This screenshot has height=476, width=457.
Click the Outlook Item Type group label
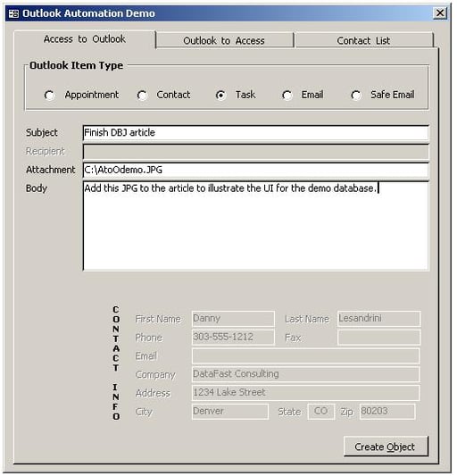(77, 65)
